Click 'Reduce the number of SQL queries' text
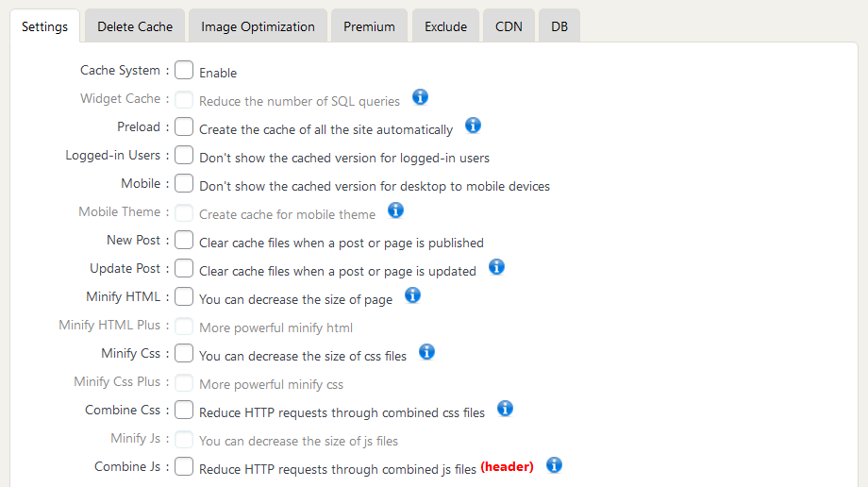 (299, 101)
